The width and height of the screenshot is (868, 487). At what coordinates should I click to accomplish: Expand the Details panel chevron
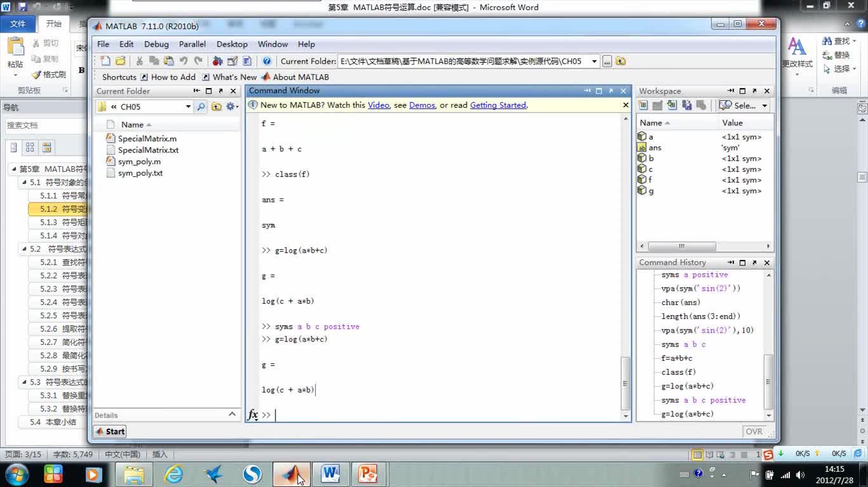[232, 414]
